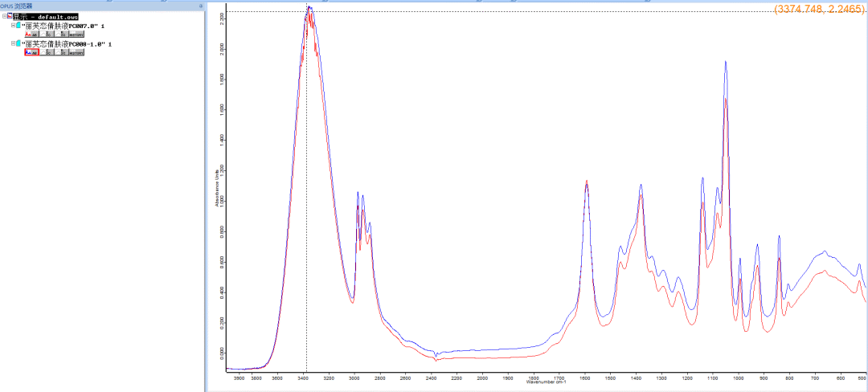Select the default.ows workspace item

[x=45, y=17]
